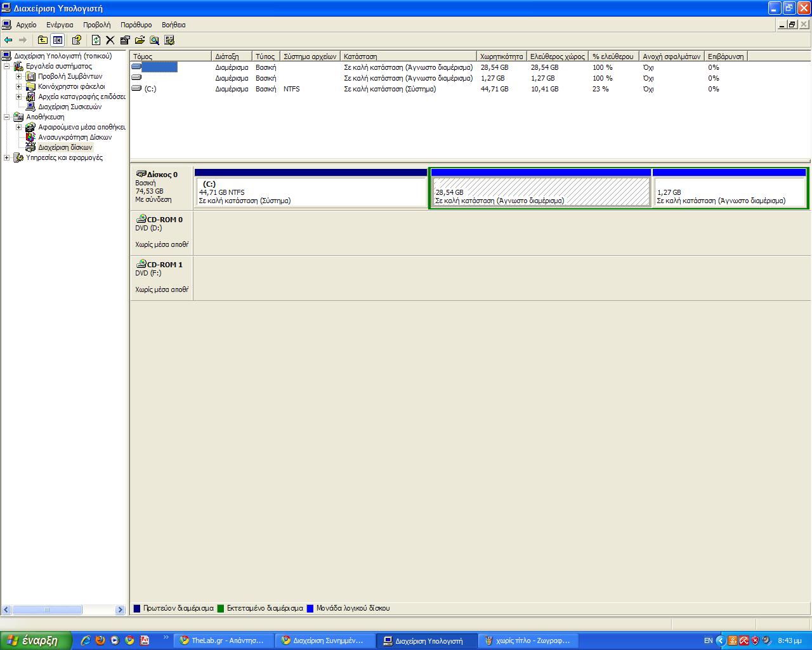Select Ανασυγκρότηση Δίσκων in the tree
812x650 pixels.
pyautogui.click(x=74, y=137)
